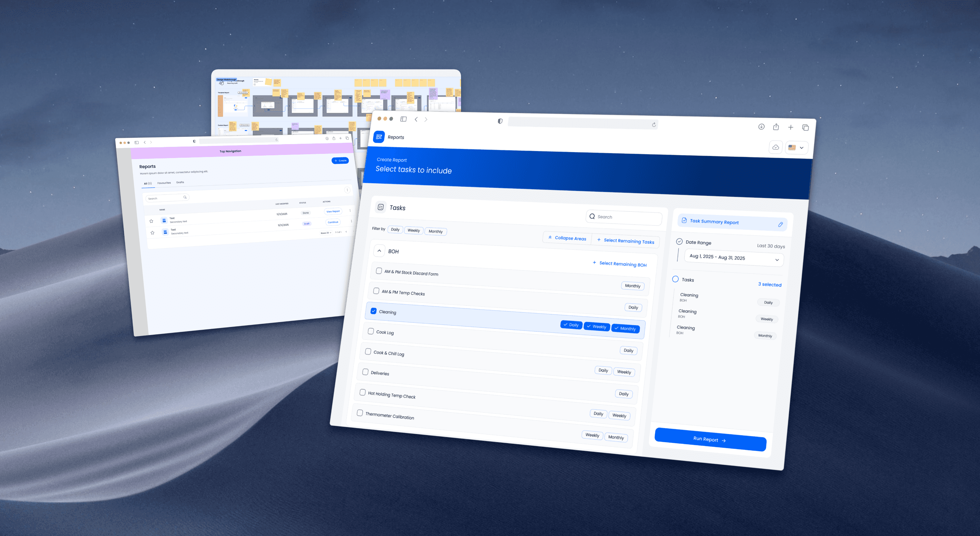This screenshot has height=536, width=980.
Task: Click the Reports app logo icon
Action: (379, 136)
